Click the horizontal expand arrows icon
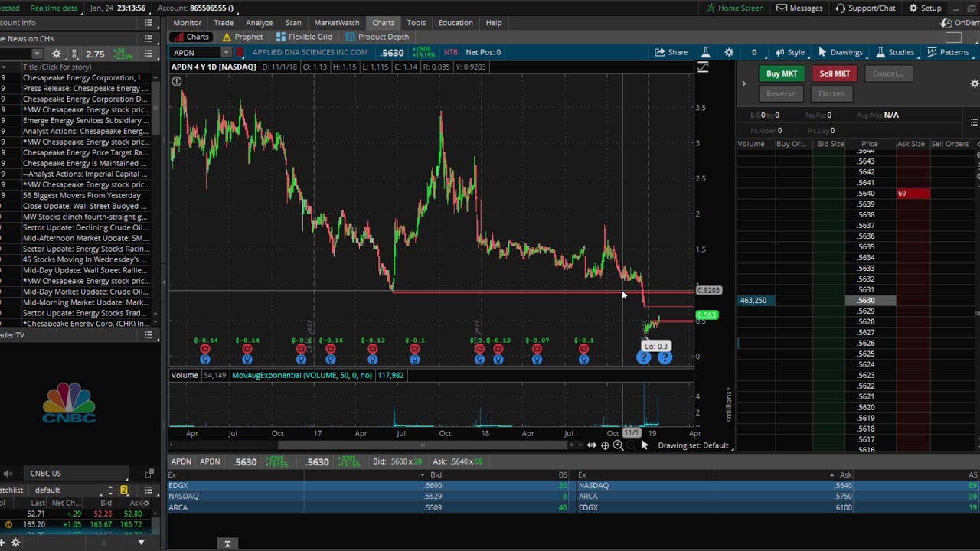This screenshot has width=980, height=551. 591,445
